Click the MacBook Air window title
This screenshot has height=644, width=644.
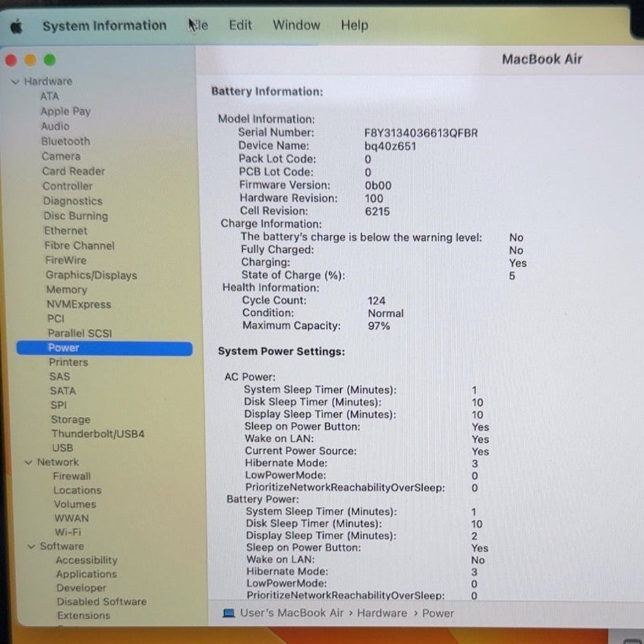click(x=542, y=60)
